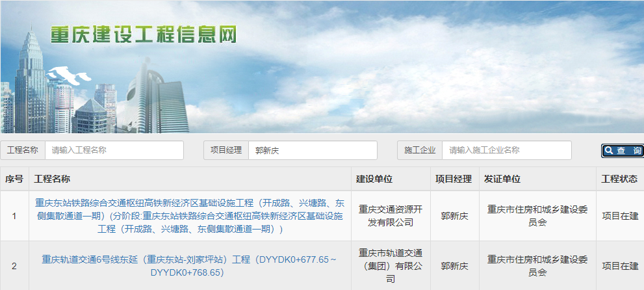Screen dimensions: 644x290
Task: Click 项目在建 status in second row
Action: pyautogui.click(x=620, y=266)
